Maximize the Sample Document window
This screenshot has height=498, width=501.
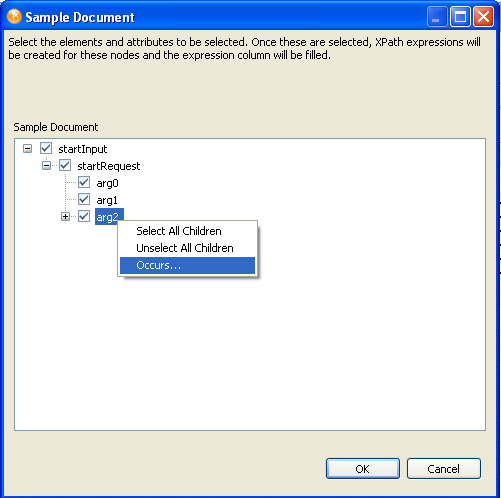click(460, 17)
